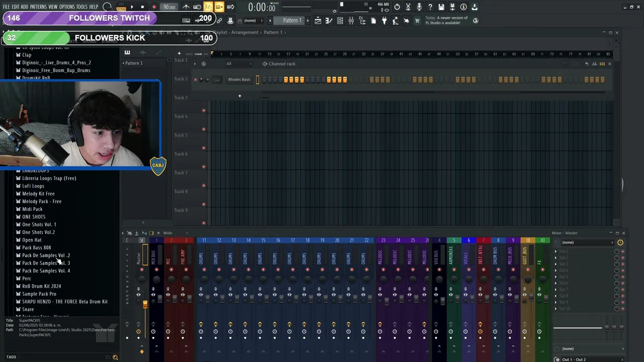Open the OPTIONS menu

point(67,7)
